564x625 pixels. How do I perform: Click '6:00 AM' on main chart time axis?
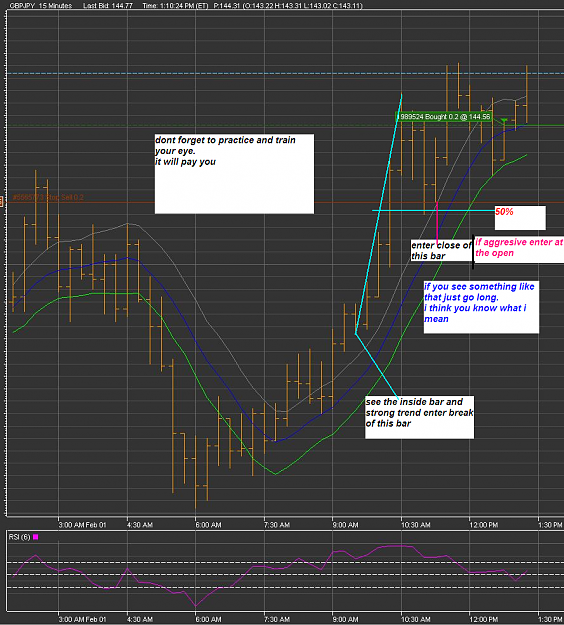click(208, 525)
